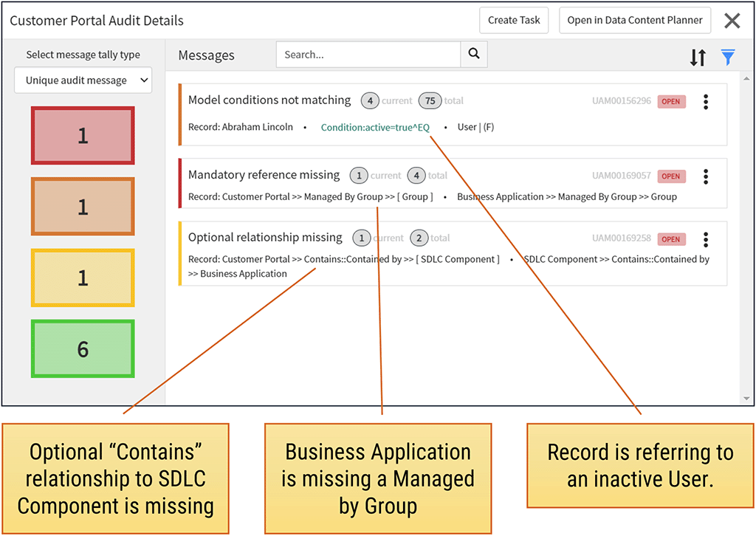The image size is (756, 536).
Task: Close the Customer Portal Audit Details dialog
Action: point(732,20)
